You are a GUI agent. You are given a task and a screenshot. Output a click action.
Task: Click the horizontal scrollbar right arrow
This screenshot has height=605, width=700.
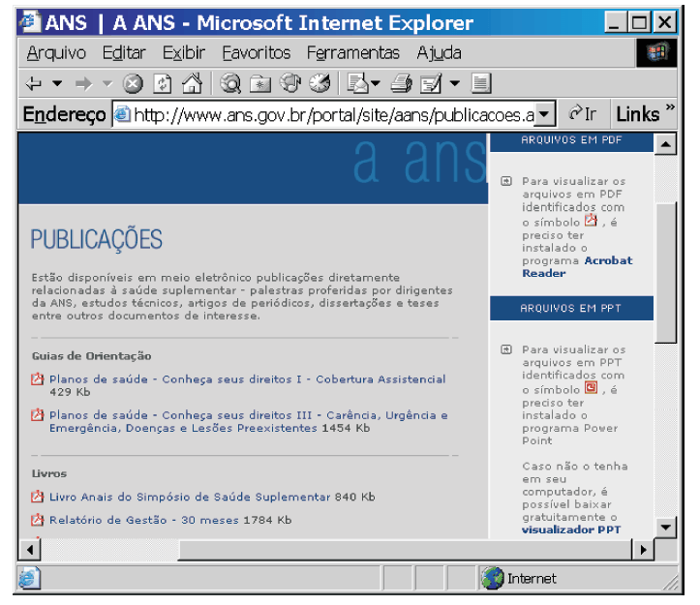pos(642,549)
